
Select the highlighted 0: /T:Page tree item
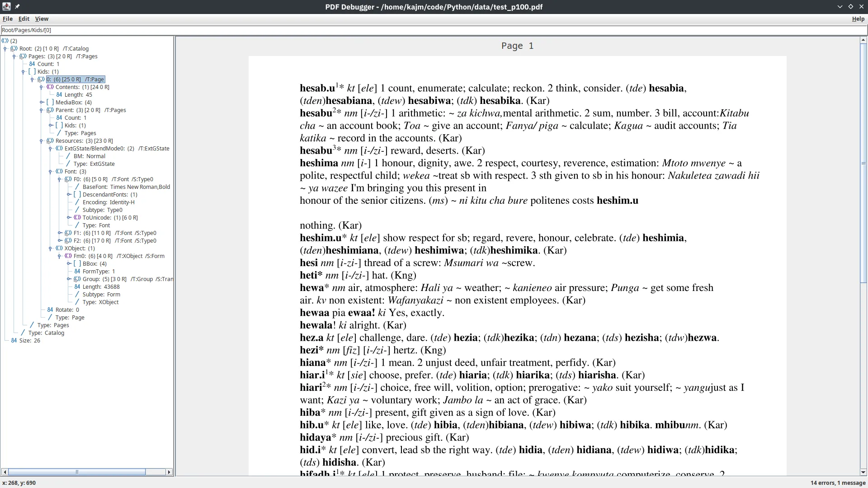click(x=75, y=79)
